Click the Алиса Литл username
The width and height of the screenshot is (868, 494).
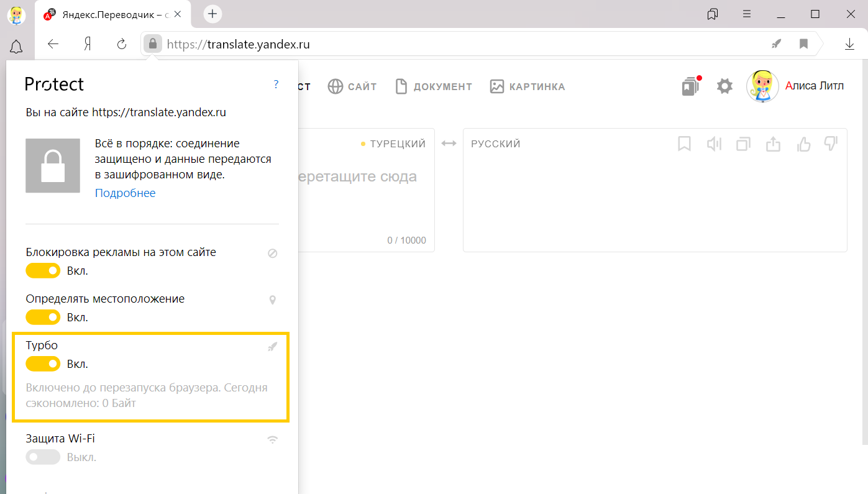click(815, 86)
